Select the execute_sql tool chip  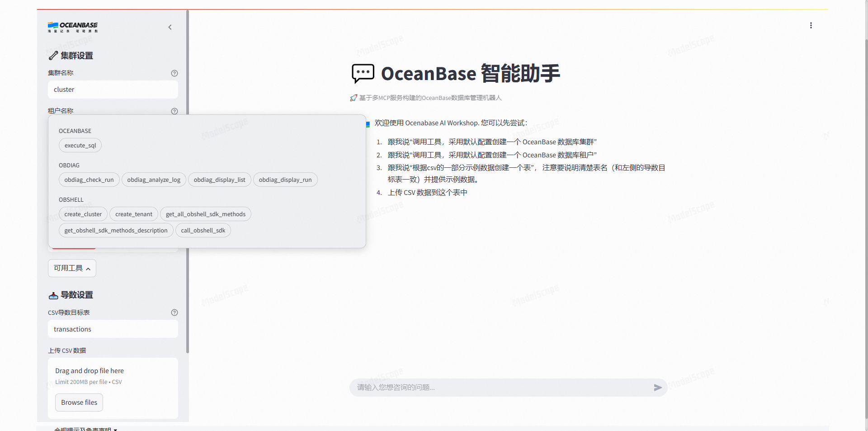coord(80,145)
